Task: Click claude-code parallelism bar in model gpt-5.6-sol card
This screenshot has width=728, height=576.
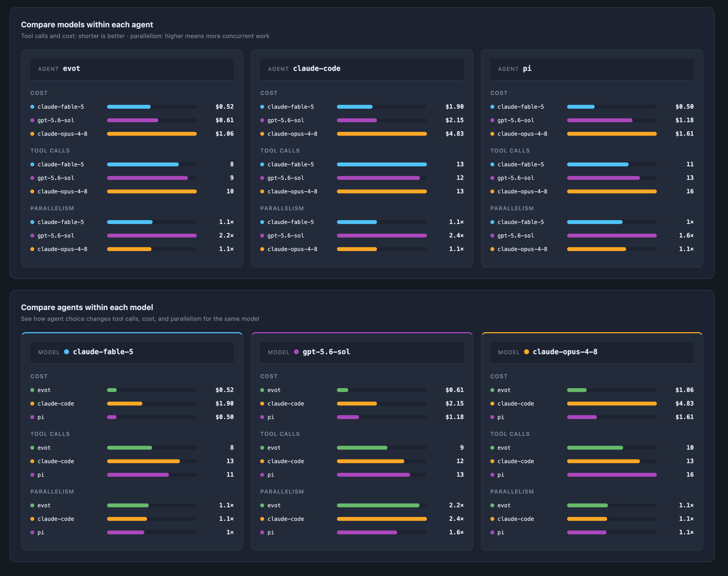Action: [382, 519]
